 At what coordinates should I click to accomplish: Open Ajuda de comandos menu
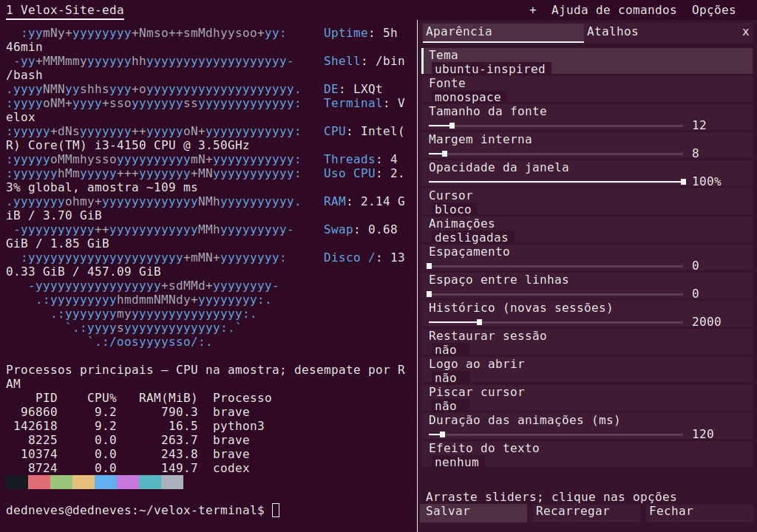pyautogui.click(x=614, y=10)
